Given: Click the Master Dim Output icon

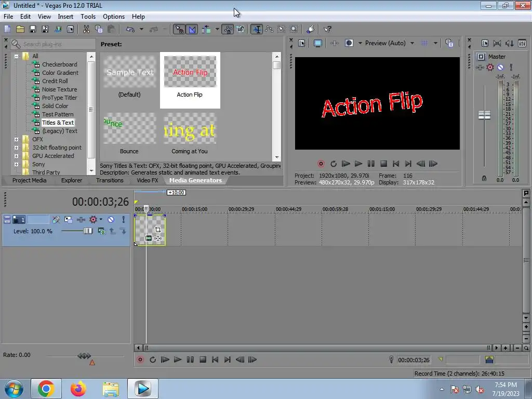Looking at the screenshot, I should click(509, 44).
